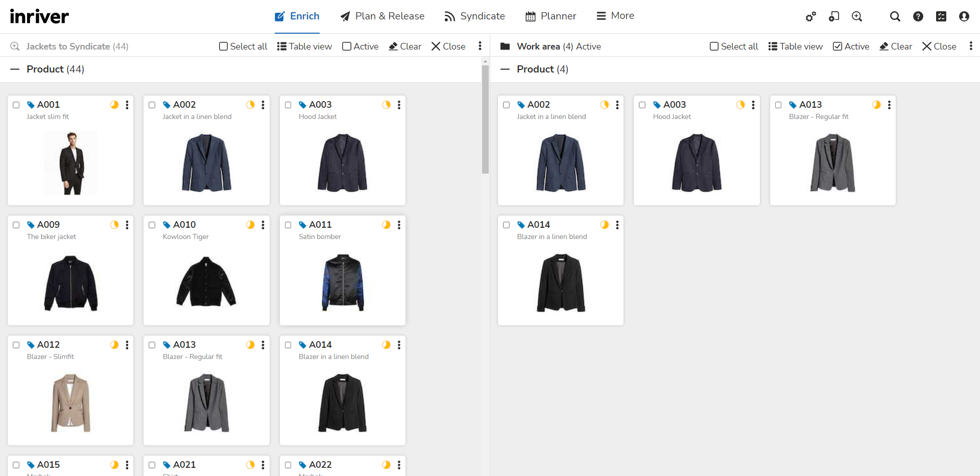The height and width of the screenshot is (476, 980).
Task: Click the inriver logo
Action: coord(39,16)
